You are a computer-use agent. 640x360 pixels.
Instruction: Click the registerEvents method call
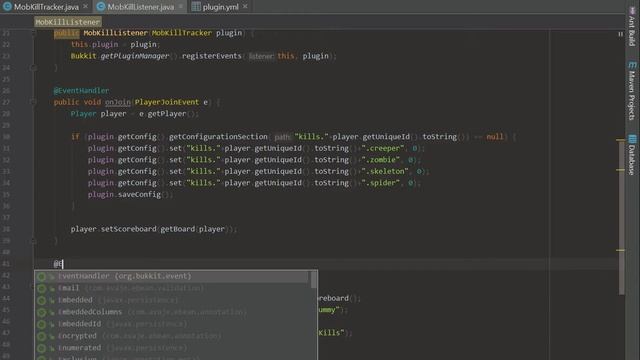[211, 56]
